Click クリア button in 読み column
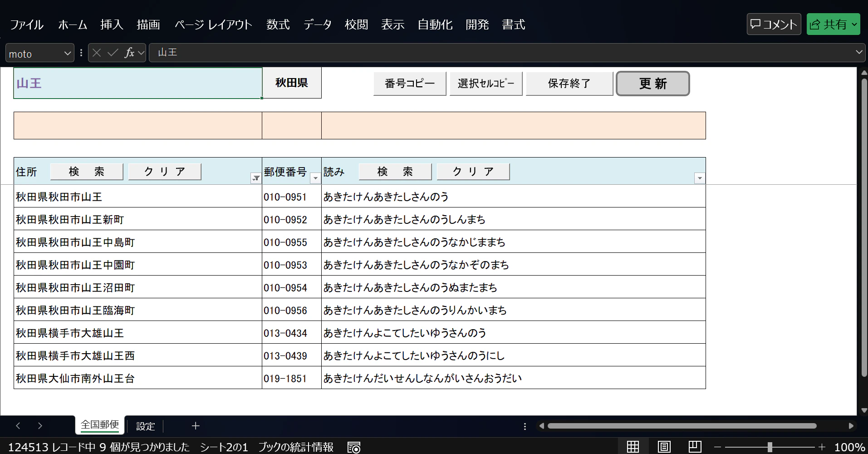 coord(473,172)
